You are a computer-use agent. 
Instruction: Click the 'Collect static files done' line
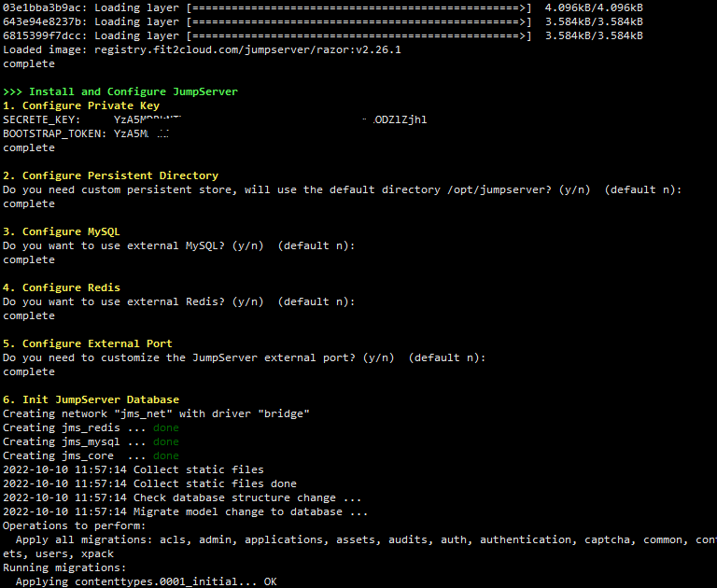pyautogui.click(x=149, y=483)
